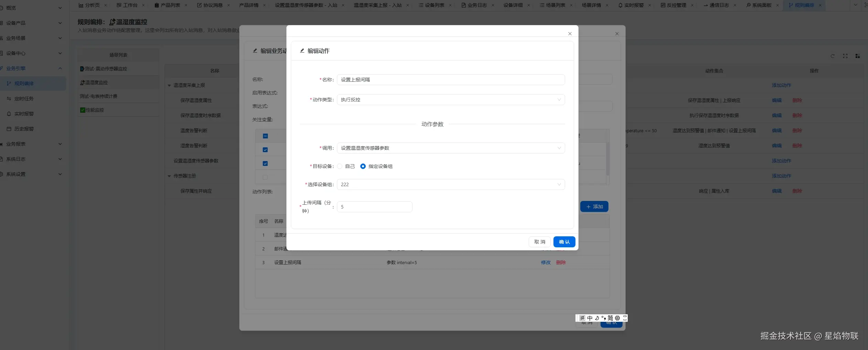
Task: Click 编辑 link in the 响应 | 属性入库 row
Action: click(777, 191)
